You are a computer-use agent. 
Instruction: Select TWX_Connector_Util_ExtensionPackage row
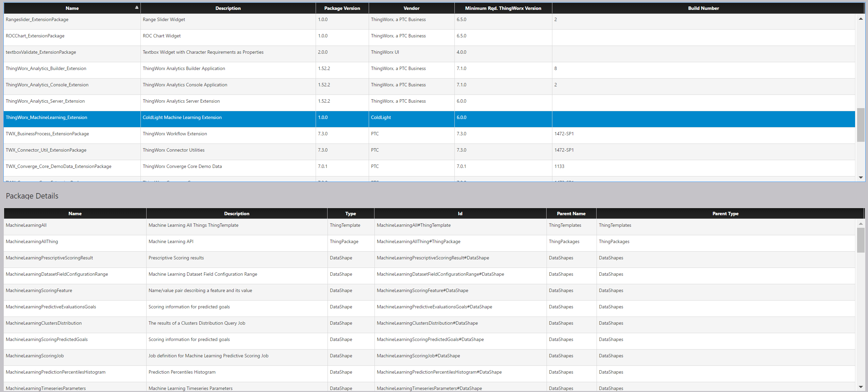(429, 152)
